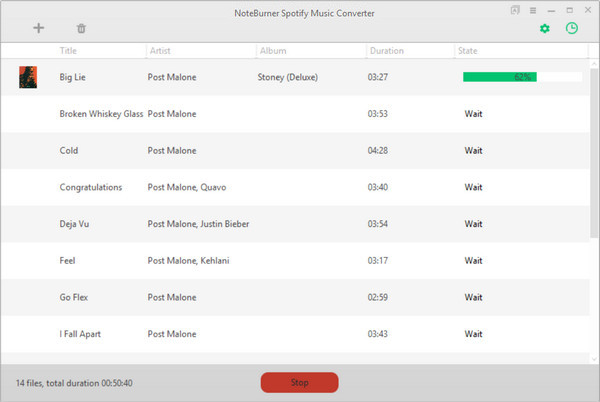Sort by the State column header
600x402 pixels.
point(468,51)
